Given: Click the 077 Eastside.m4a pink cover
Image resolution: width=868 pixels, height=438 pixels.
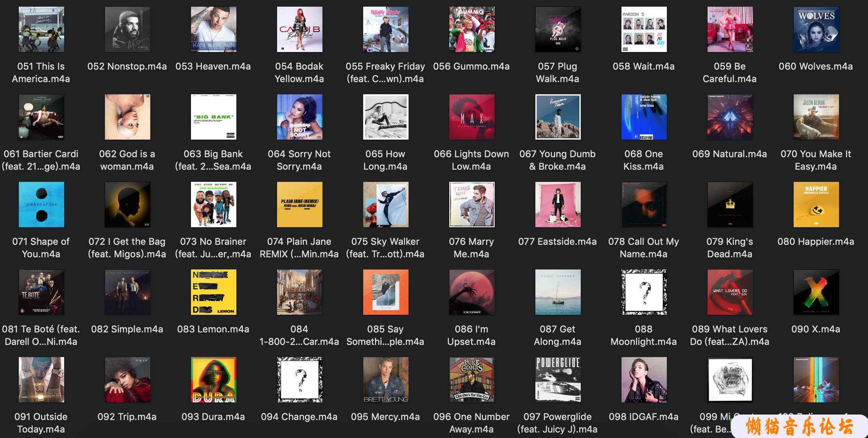Looking at the screenshot, I should [x=558, y=205].
